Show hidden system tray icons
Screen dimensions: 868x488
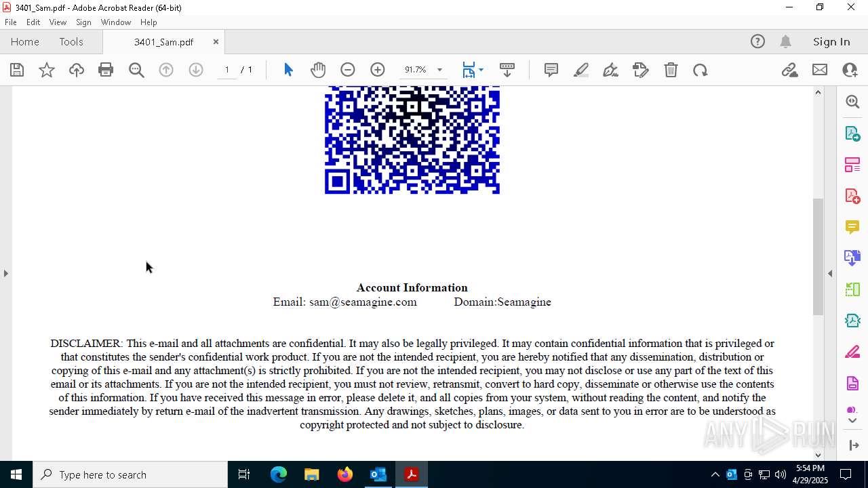click(715, 474)
